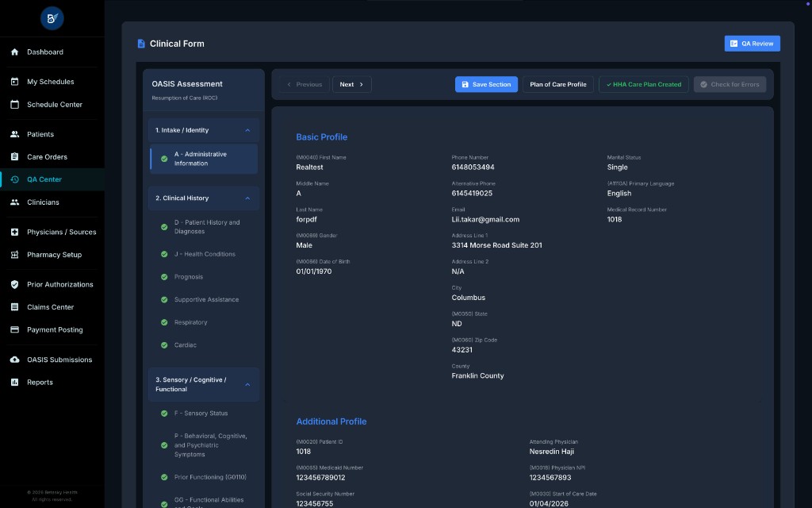The image size is (812, 508).
Task: Click the Clinical Form document icon
Action: (141, 44)
